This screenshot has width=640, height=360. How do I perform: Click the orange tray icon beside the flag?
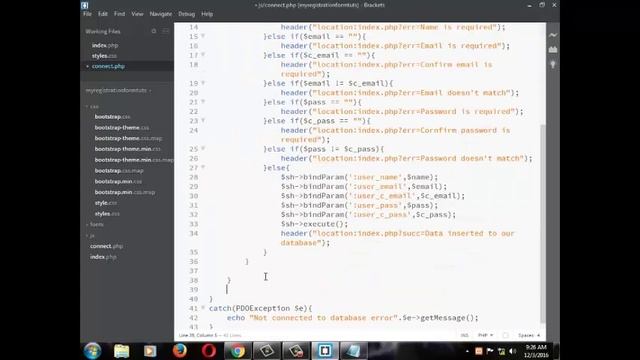tap(479, 351)
